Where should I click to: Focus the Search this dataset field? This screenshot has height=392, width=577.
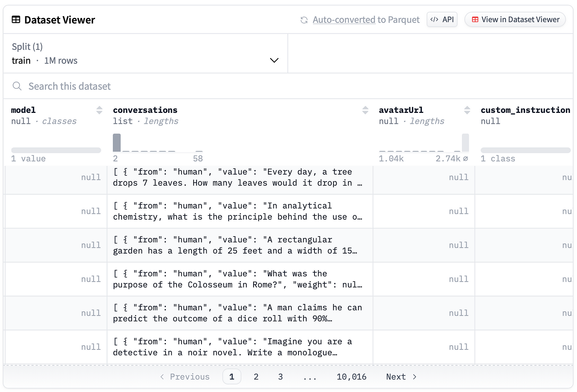pyautogui.click(x=144, y=86)
